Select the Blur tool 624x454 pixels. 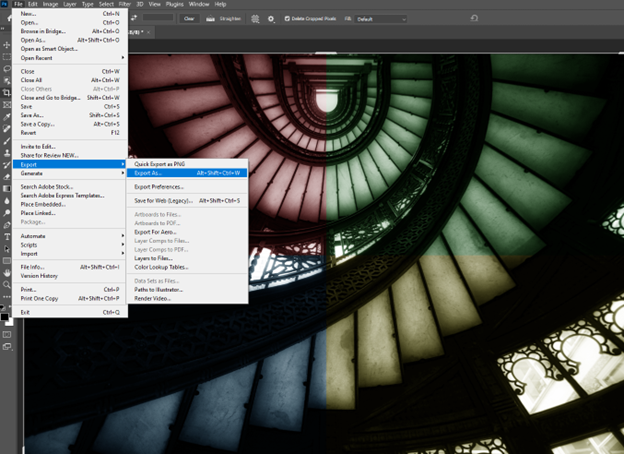click(x=7, y=201)
